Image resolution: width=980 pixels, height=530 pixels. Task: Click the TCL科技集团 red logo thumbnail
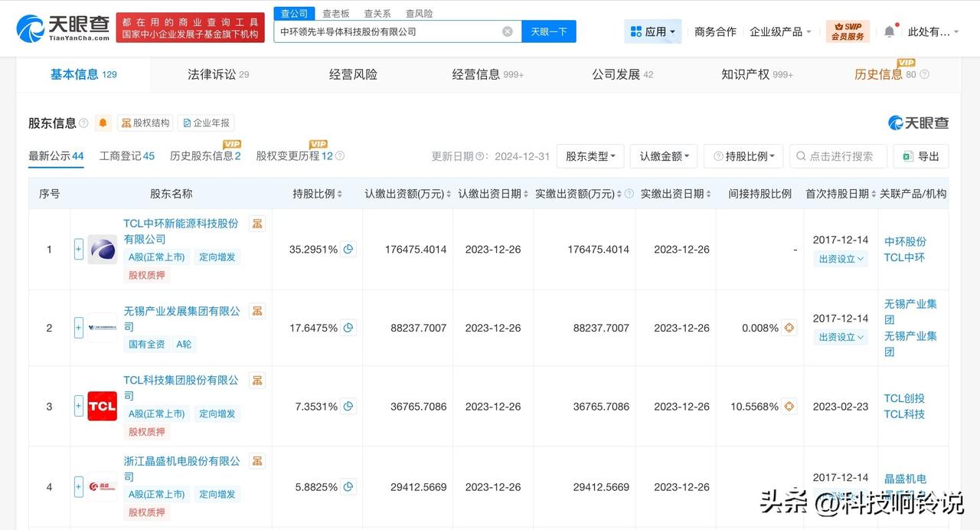coord(103,406)
